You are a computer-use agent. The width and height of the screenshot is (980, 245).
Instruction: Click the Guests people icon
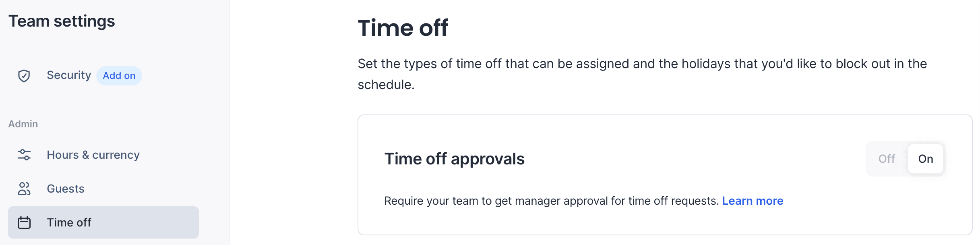(24, 189)
